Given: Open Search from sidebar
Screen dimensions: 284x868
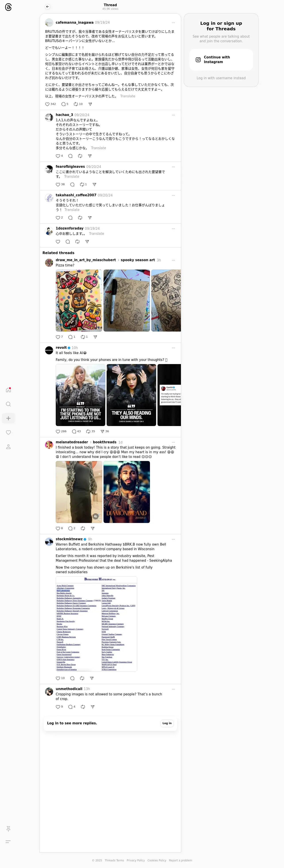Looking at the screenshot, I should coord(8,404).
